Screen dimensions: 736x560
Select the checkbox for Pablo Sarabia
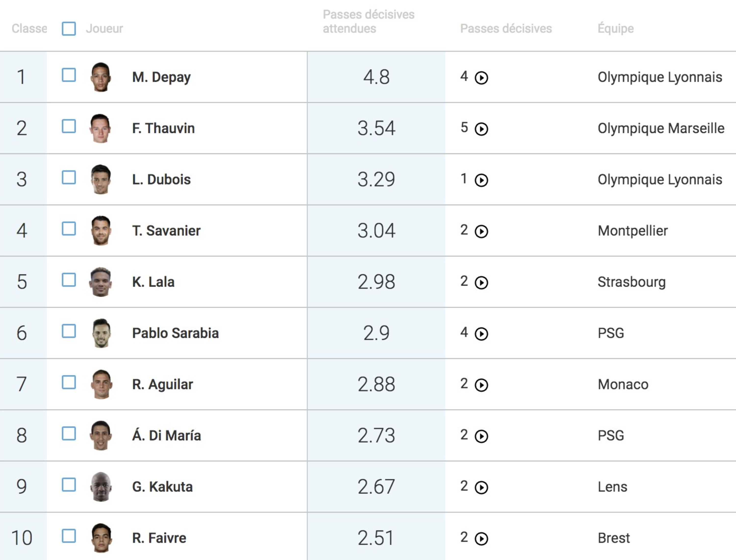pyautogui.click(x=69, y=331)
